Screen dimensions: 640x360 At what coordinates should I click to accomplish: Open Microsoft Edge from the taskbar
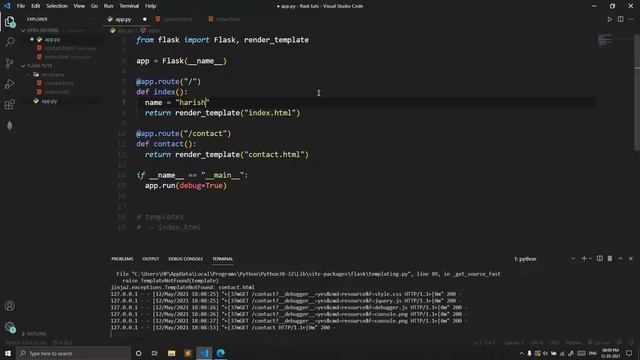point(221,353)
